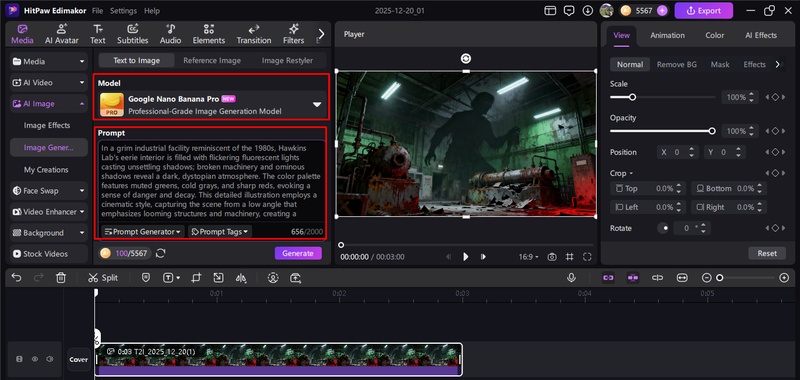Image resolution: width=800 pixels, height=380 pixels.
Task: Open the Settings menu
Action: pyautogui.click(x=123, y=11)
